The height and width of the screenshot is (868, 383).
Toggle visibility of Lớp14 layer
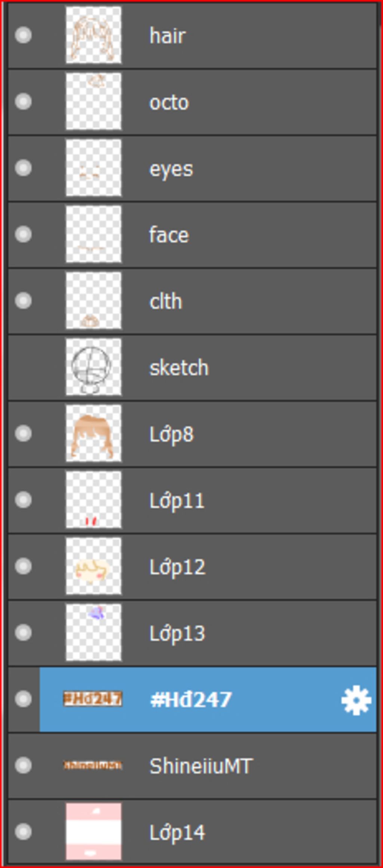click(23, 832)
